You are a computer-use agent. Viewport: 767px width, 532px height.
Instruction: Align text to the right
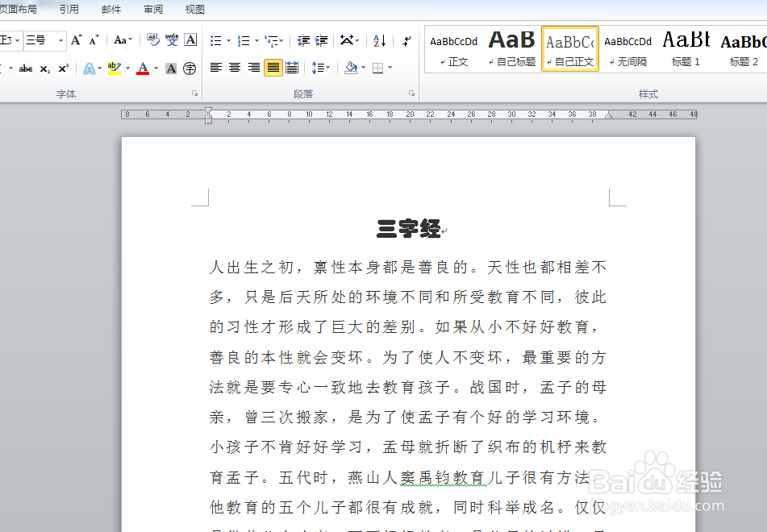pyautogui.click(x=253, y=68)
